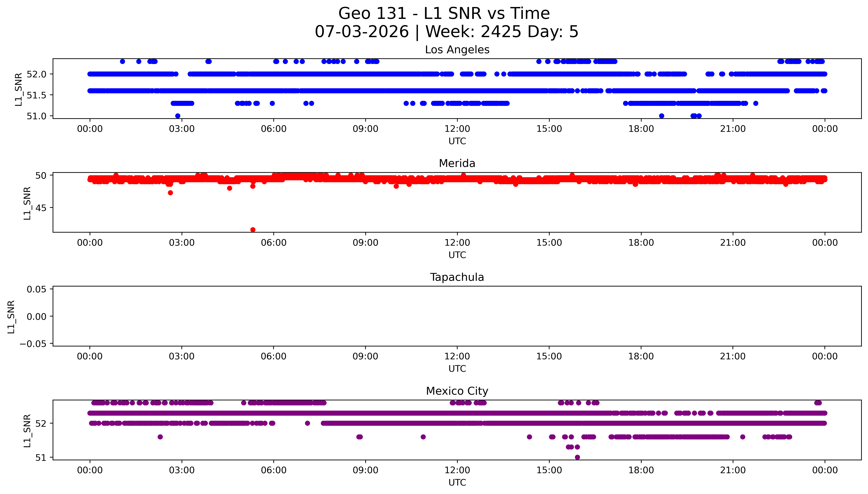868x494 pixels.
Task: Click the "07-03-2026 | Week: 2425 Day: 5" subtitle
Action: [446, 32]
